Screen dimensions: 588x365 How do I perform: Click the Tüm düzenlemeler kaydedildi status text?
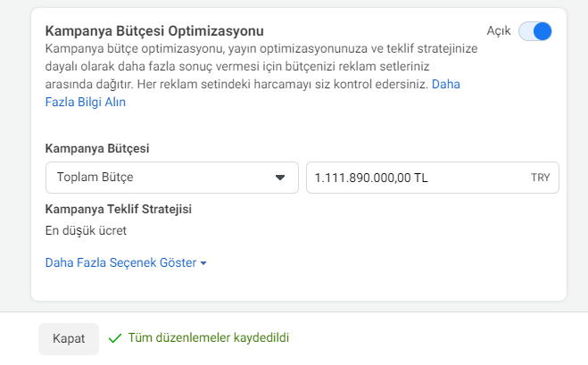209,337
